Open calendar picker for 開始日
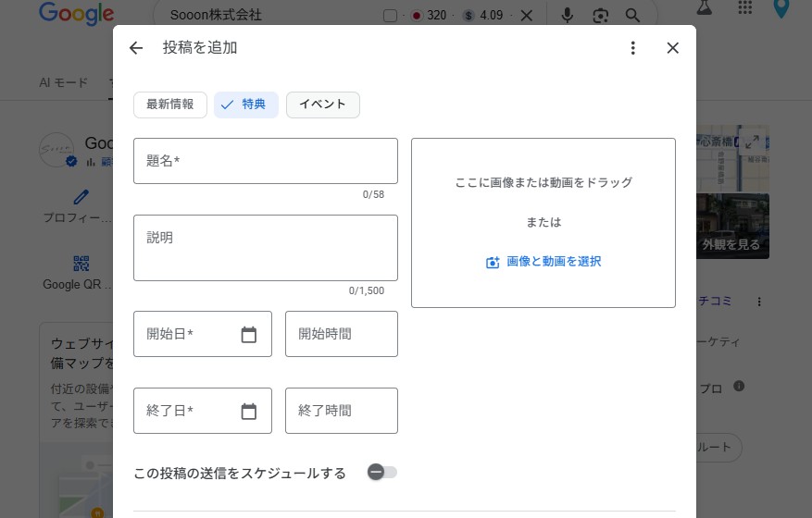This screenshot has height=518, width=812. (x=248, y=334)
